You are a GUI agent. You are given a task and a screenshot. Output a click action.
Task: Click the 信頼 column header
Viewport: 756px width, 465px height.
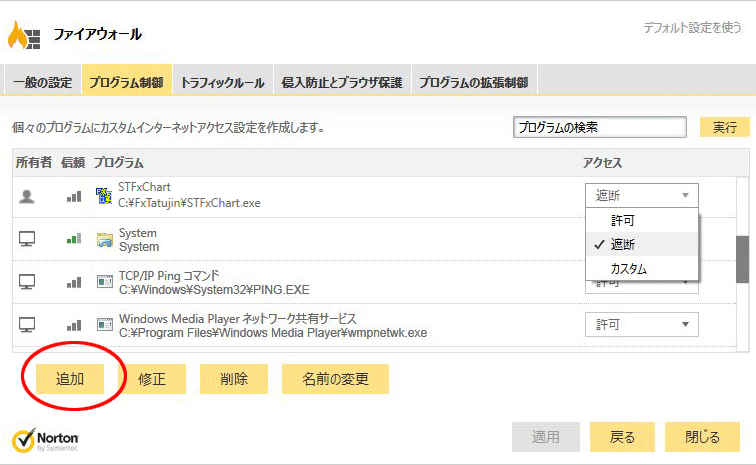(73, 163)
